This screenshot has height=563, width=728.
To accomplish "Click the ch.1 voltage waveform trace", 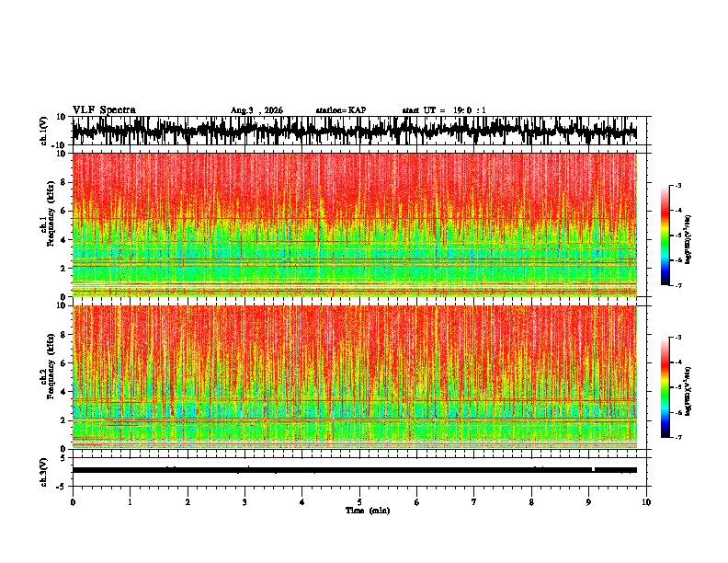I will pos(354,131).
